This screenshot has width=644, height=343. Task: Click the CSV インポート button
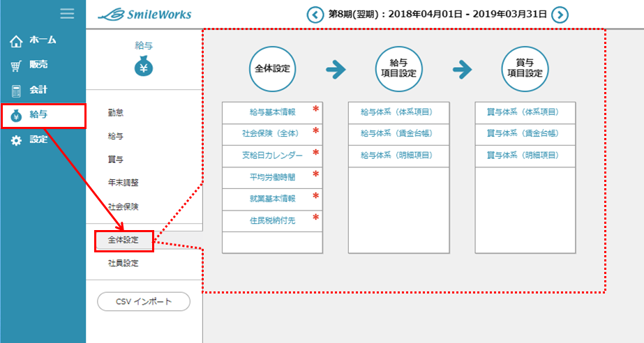coord(144,302)
